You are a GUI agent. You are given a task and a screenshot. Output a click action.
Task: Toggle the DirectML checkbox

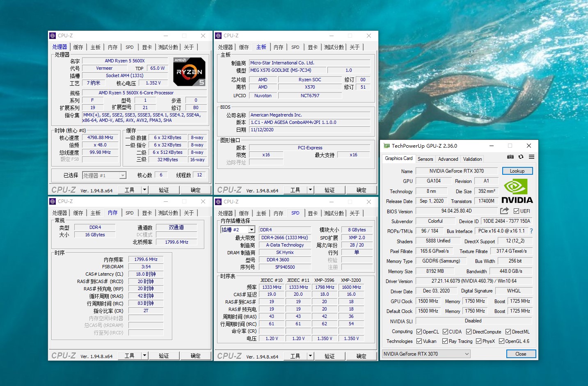[x=508, y=332]
